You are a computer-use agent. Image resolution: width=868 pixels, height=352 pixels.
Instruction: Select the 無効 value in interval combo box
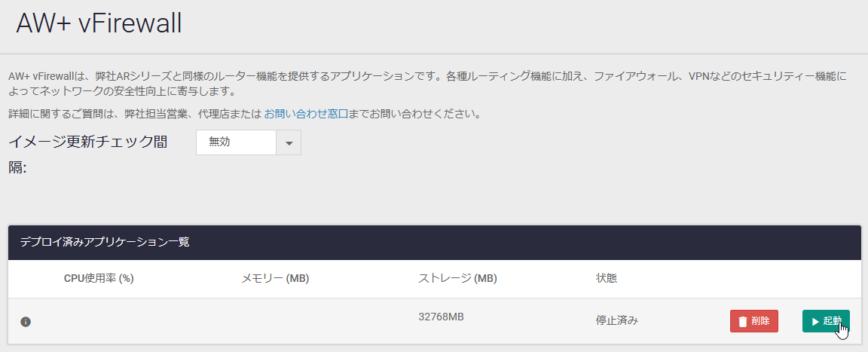[236, 142]
